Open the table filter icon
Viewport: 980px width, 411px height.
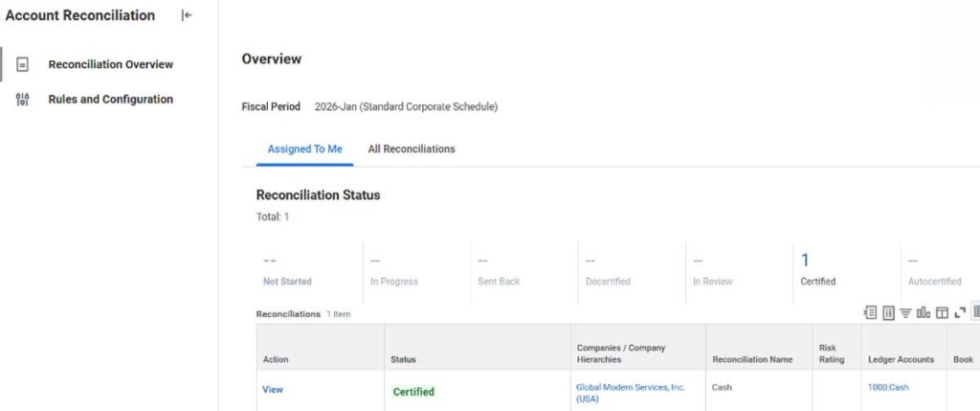[905, 312]
